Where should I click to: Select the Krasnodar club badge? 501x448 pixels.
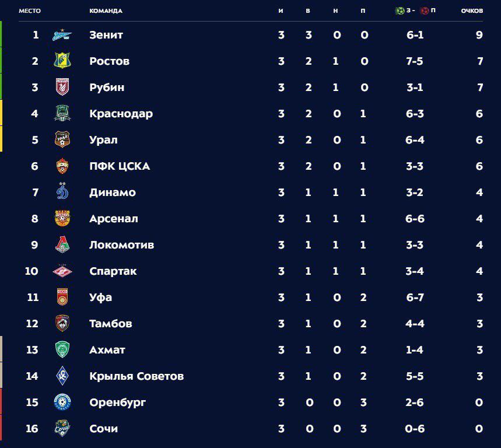(62, 113)
